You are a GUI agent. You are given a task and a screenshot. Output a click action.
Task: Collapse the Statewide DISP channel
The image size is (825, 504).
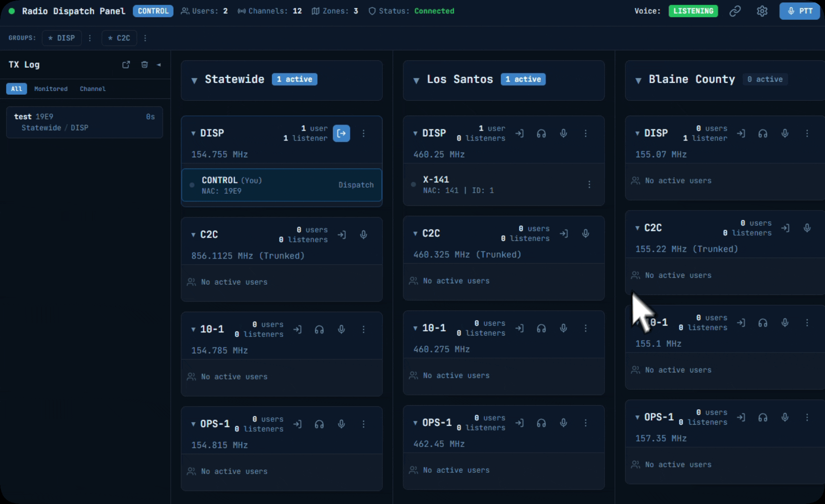[x=193, y=133]
